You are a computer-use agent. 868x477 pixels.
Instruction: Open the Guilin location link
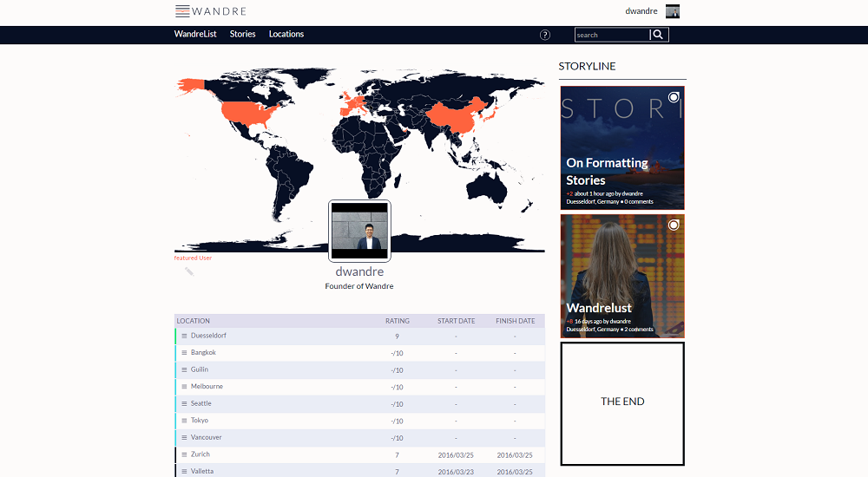200,369
